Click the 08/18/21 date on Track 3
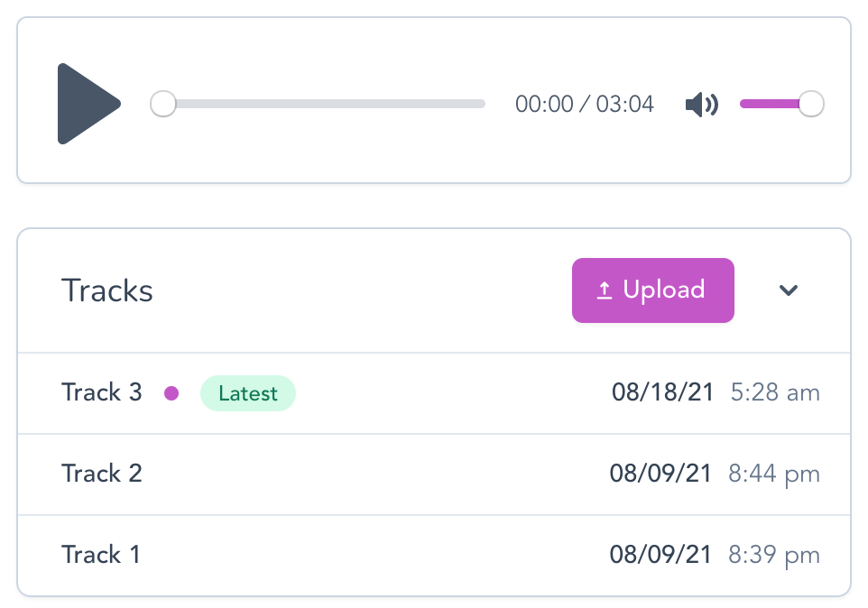Screen dimensions: 868x608 click(662, 392)
